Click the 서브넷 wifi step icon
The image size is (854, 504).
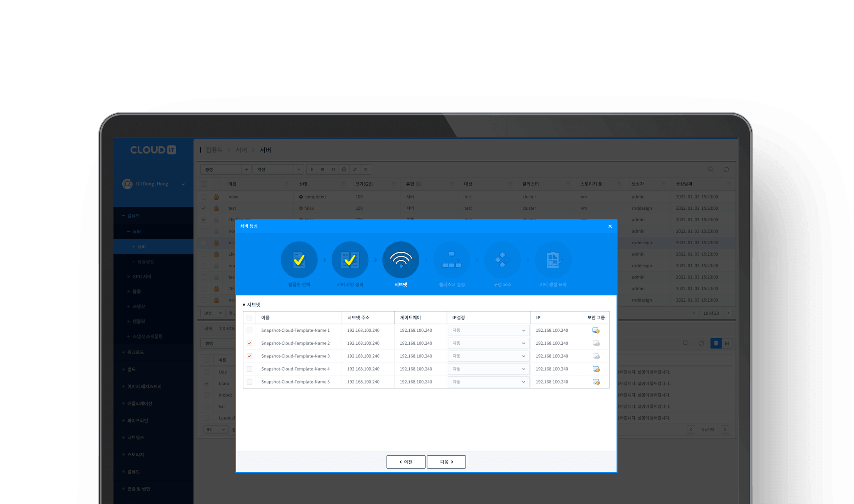(x=401, y=260)
